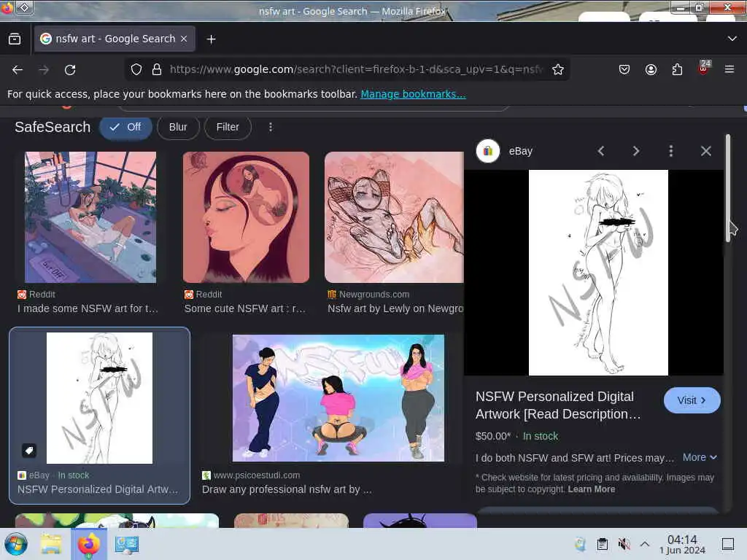The height and width of the screenshot is (560, 747).
Task: Open a new tab with the plus icon
Action: (211, 39)
